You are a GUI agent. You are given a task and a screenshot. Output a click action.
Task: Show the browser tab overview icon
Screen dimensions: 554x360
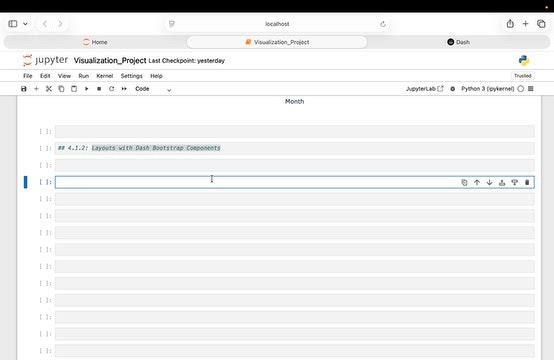pyautogui.click(x=541, y=24)
